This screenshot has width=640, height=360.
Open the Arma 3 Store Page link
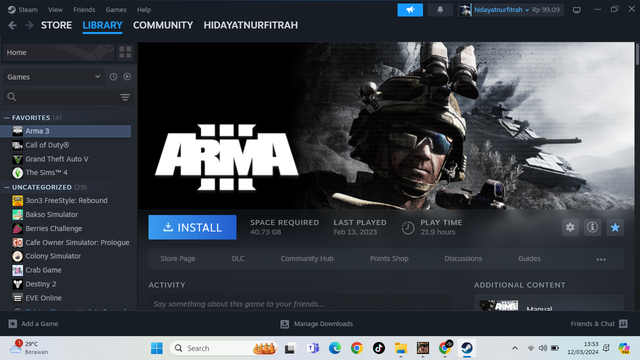click(178, 258)
